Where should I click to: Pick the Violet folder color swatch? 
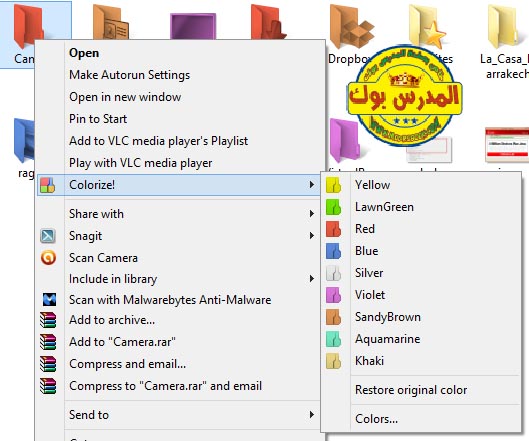[333, 295]
